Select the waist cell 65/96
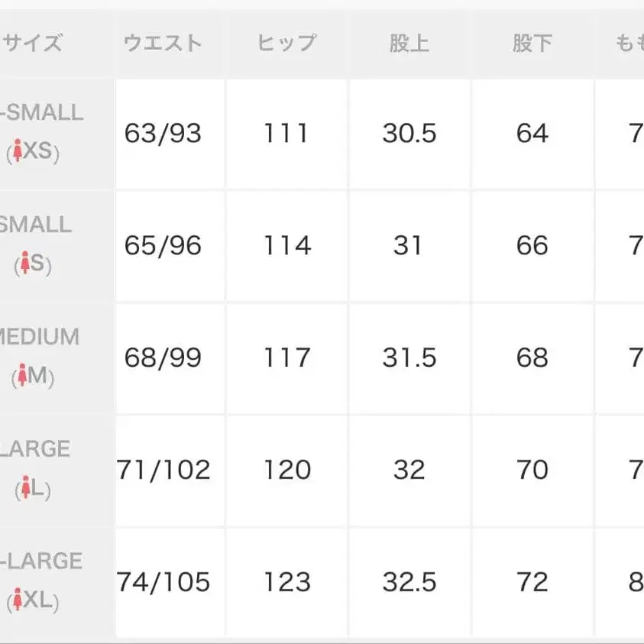Image resolution: width=644 pixels, height=644 pixels. click(163, 245)
